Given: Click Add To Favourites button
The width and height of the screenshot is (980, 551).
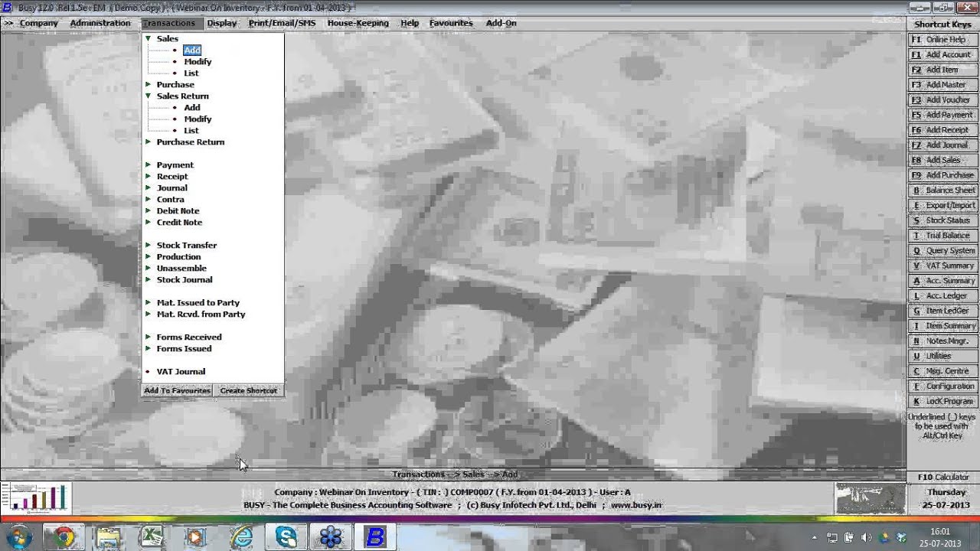Looking at the screenshot, I should tap(177, 390).
